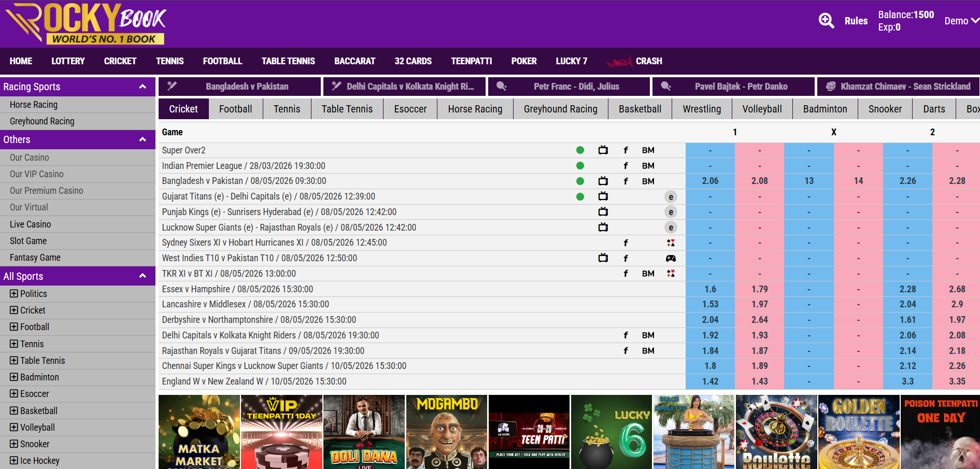980x469 pixels.
Task: Open the Golden Roulette game thumbnail
Action: pyautogui.click(x=859, y=432)
